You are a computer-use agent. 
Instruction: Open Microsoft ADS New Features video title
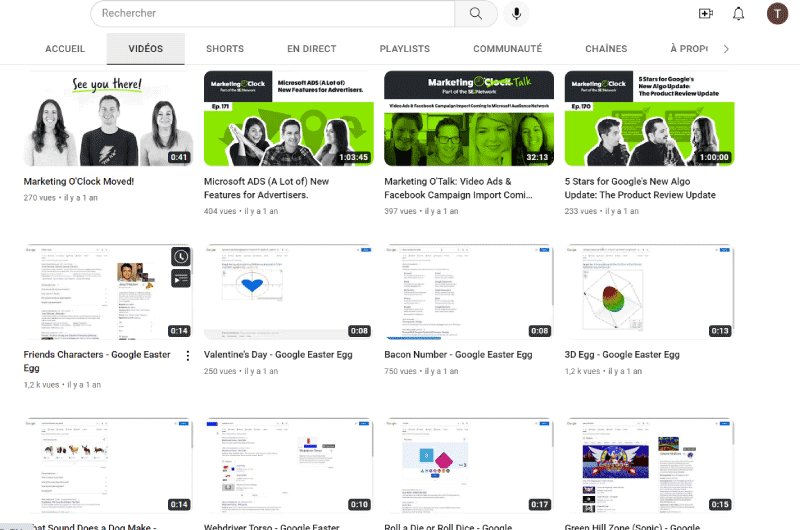tap(266, 188)
